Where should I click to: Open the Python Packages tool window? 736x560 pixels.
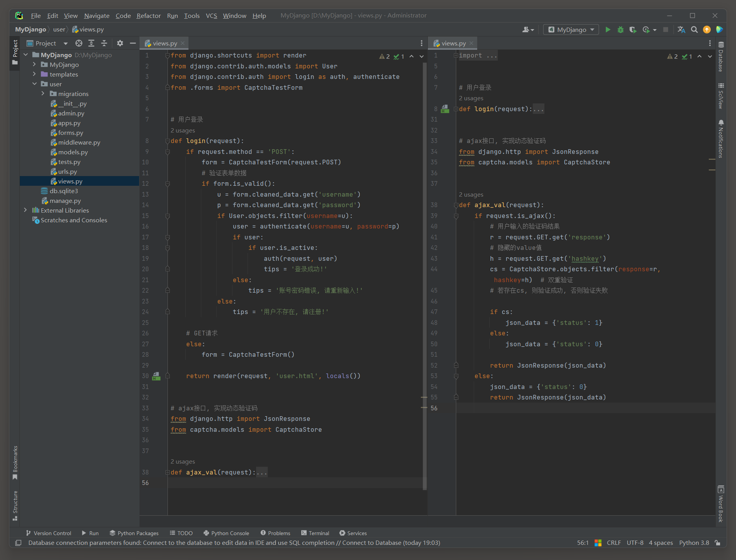[x=134, y=533]
